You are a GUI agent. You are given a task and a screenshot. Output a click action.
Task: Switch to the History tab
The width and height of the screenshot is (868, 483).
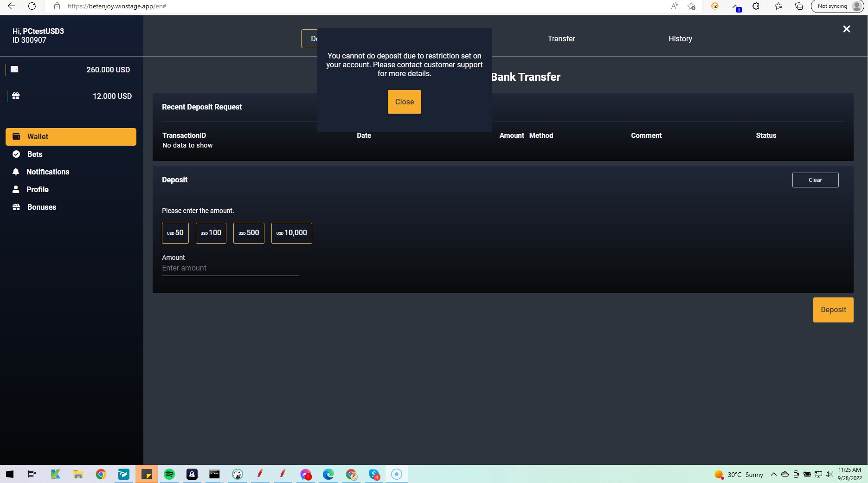(x=680, y=39)
